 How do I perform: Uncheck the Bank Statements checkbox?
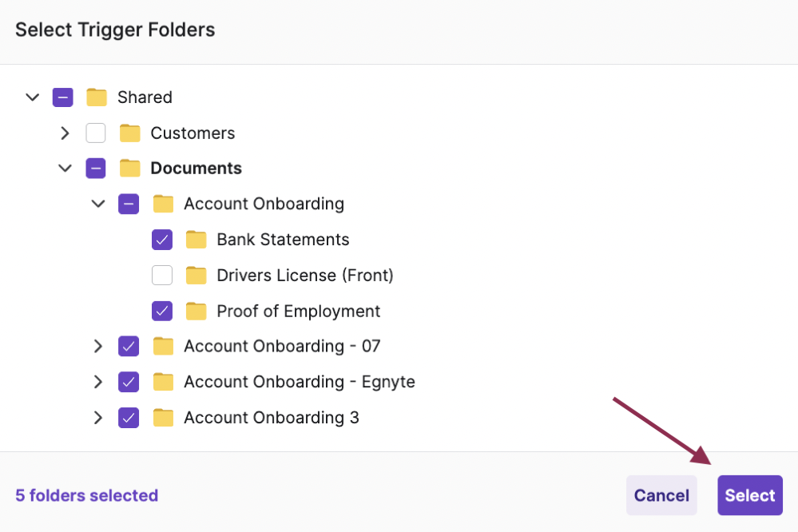(x=162, y=239)
